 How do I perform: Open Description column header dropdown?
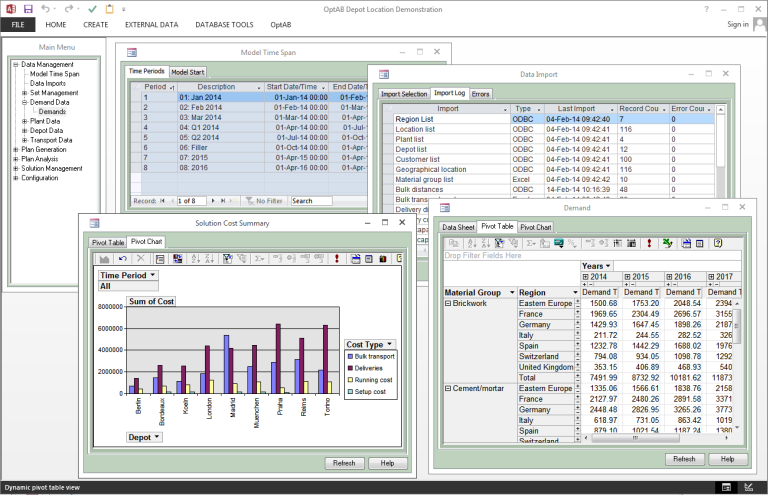point(259,87)
